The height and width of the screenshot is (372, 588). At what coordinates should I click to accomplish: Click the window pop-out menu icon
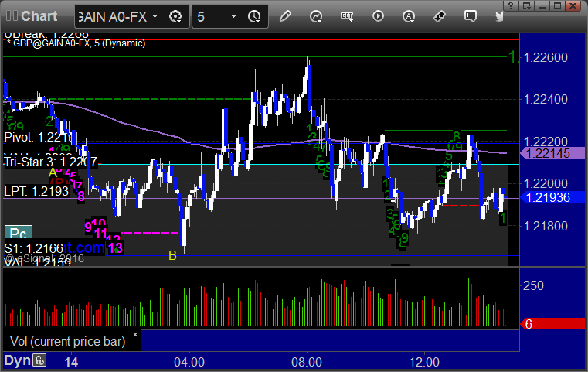click(526, 5)
